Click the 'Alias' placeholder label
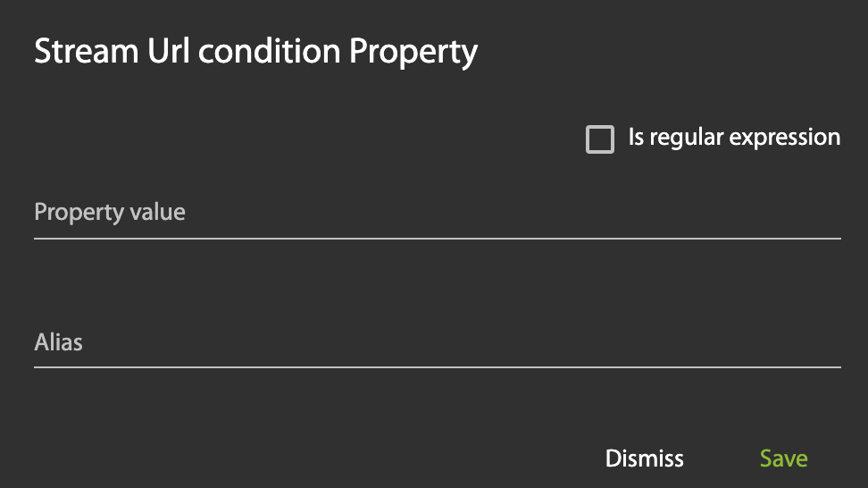Image resolution: width=868 pixels, height=488 pixels. click(59, 342)
